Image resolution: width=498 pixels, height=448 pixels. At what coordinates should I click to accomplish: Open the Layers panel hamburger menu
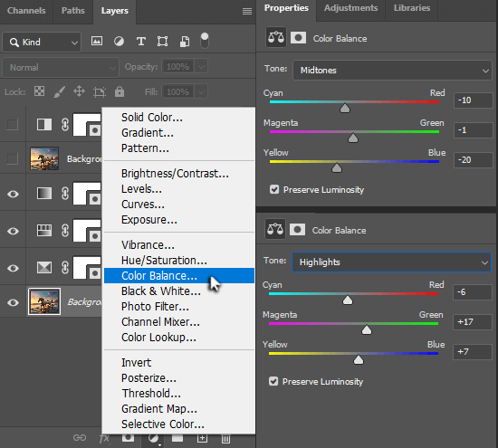pos(247,12)
